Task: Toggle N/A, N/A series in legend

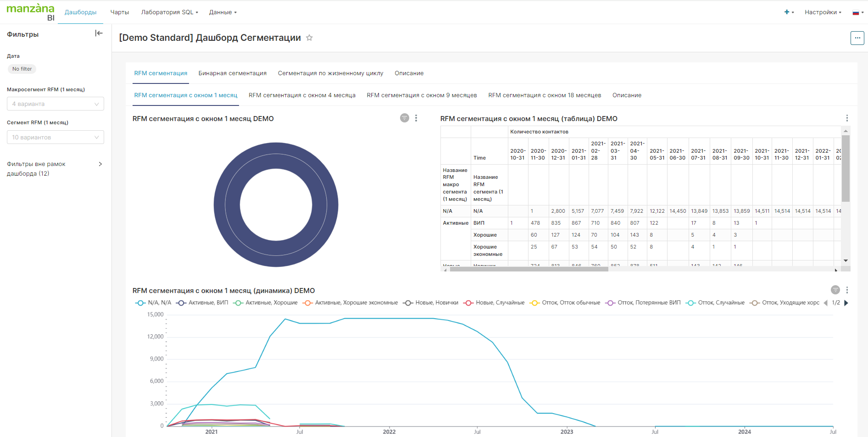Action: point(153,303)
